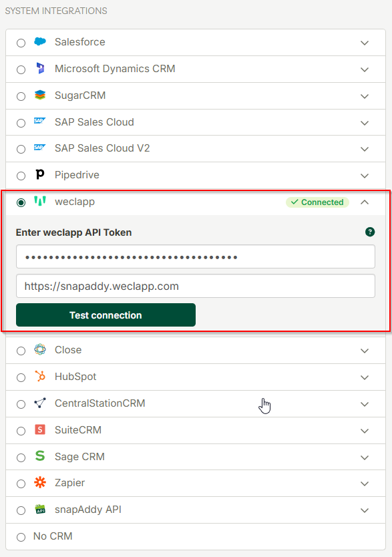Click the snapAddy API logo icon
Image resolution: width=392 pixels, height=557 pixels.
click(x=40, y=510)
